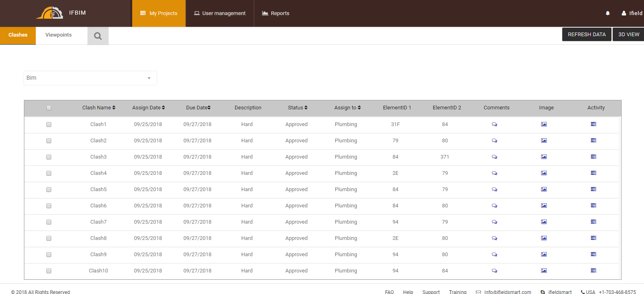Open the comments icon for Clash7
Screen dimensions: 644x294
click(x=494, y=222)
